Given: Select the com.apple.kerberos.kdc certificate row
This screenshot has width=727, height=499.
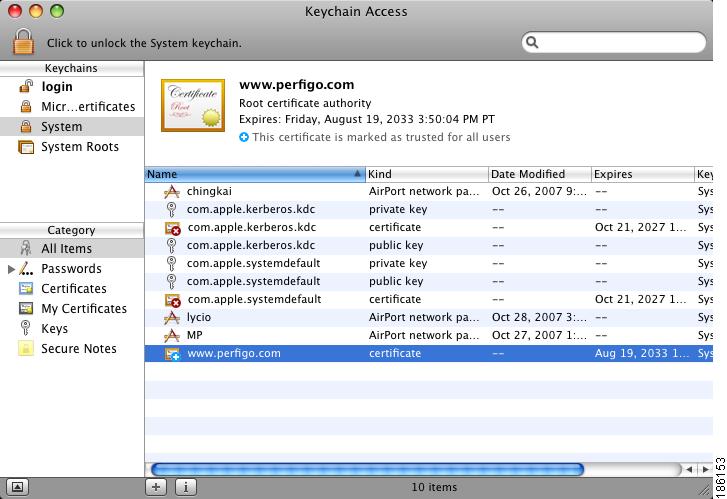Looking at the screenshot, I should pyautogui.click(x=429, y=227).
